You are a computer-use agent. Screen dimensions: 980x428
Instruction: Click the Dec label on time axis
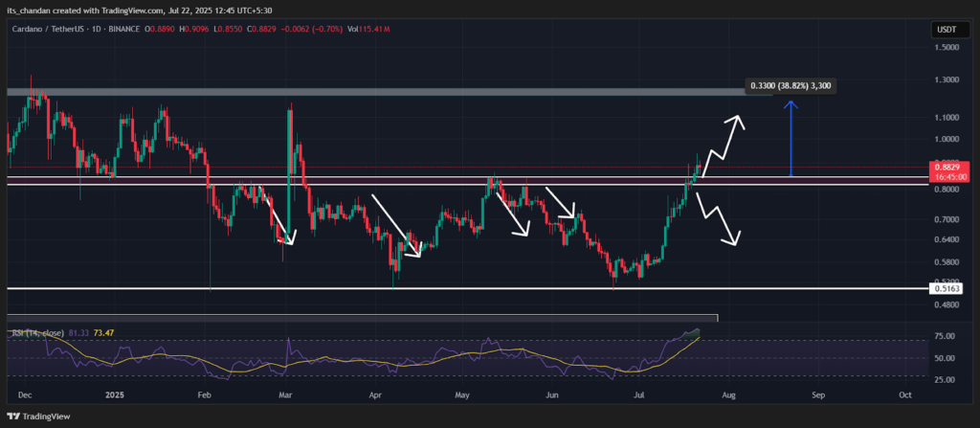[26, 395]
